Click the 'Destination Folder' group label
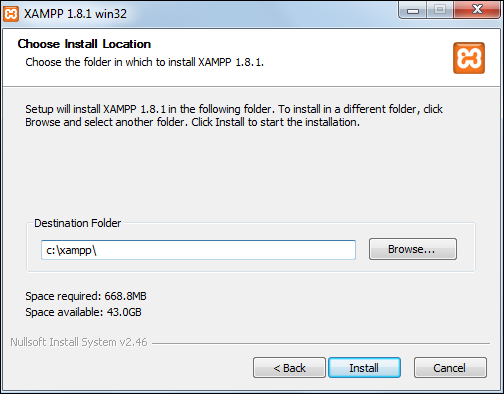The image size is (504, 394). [x=78, y=223]
